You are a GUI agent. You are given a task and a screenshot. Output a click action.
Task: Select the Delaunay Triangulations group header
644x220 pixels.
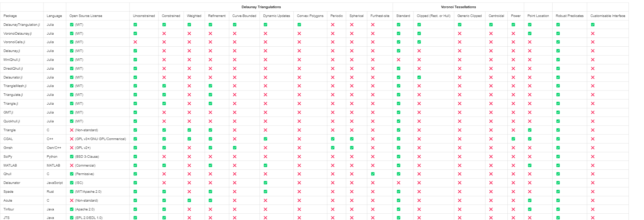click(261, 7)
